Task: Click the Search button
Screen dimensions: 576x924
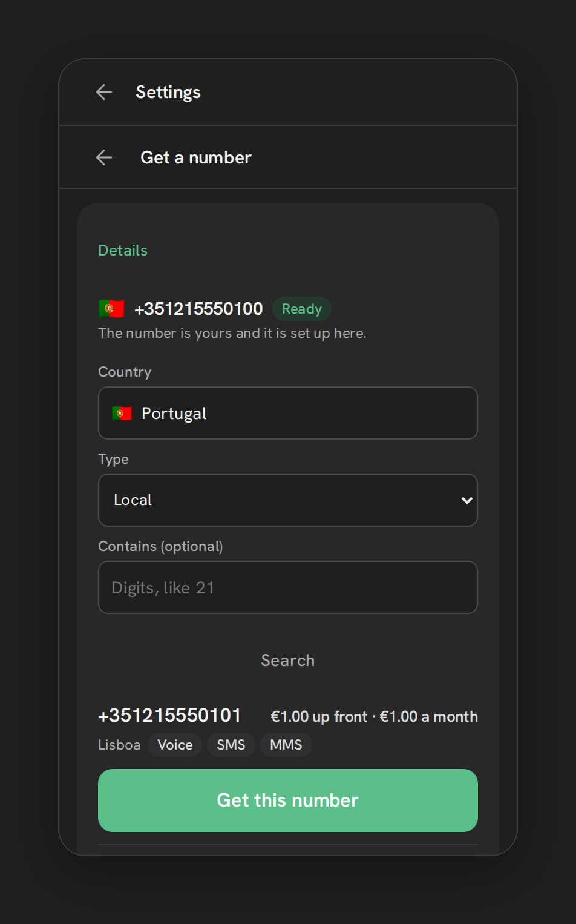Action: (288, 661)
